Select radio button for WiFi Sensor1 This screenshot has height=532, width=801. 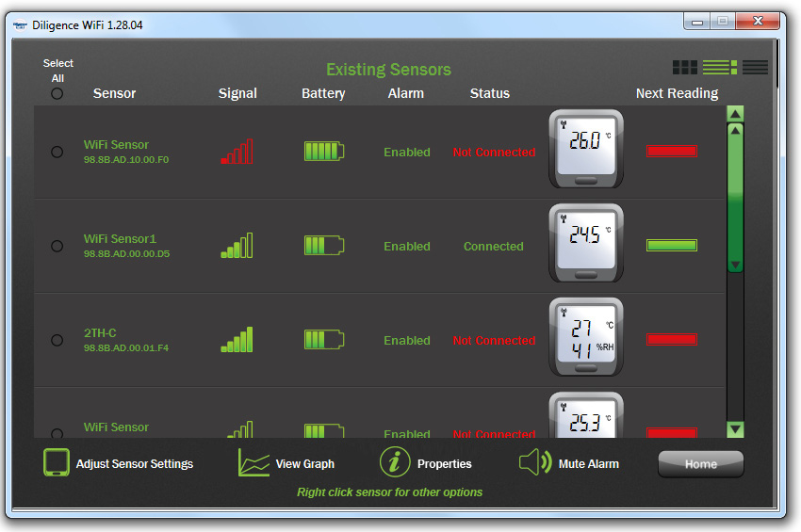coord(57,246)
